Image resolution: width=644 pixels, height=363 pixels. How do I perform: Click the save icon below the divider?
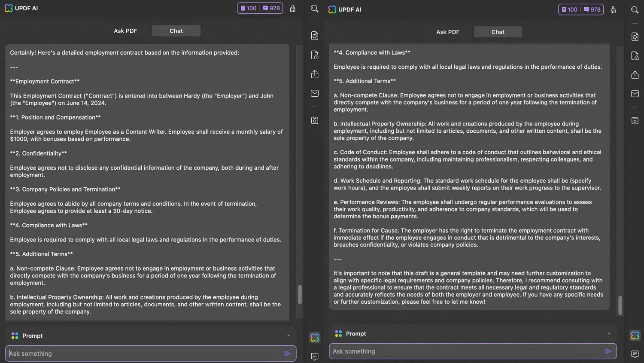[x=314, y=120]
